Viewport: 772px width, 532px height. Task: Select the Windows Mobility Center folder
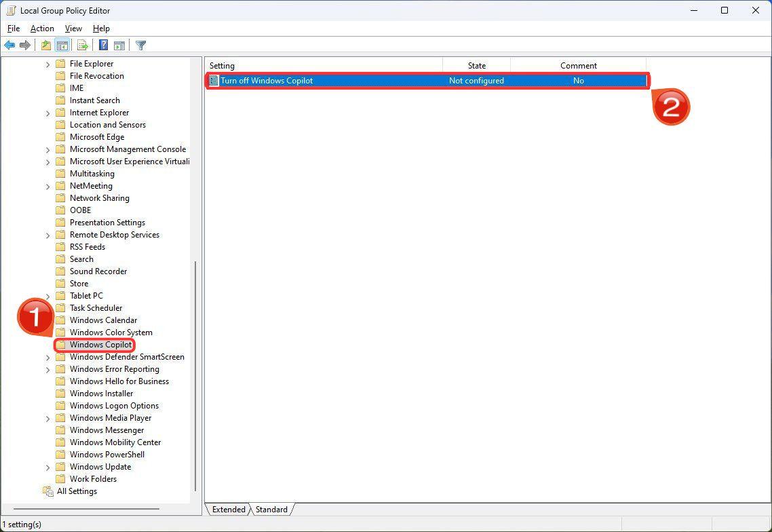click(x=115, y=442)
